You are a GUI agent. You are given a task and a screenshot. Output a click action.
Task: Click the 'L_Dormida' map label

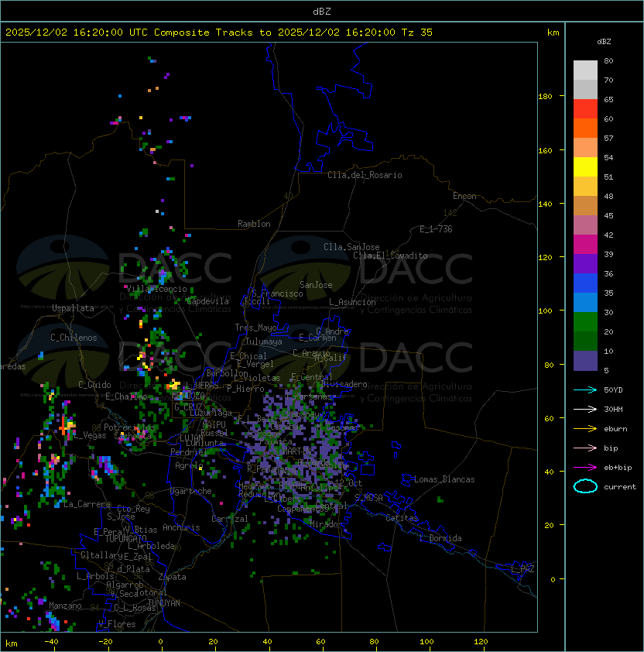440,538
